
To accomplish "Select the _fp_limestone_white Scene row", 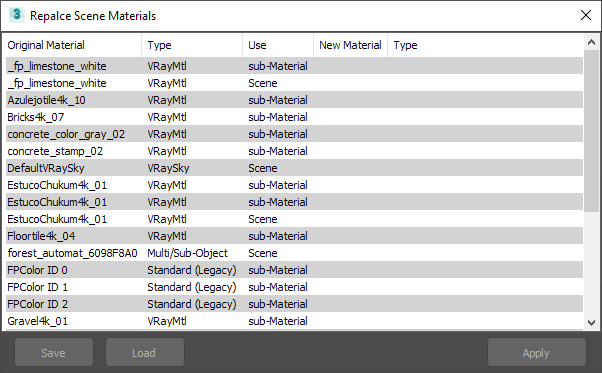I will click(294, 83).
